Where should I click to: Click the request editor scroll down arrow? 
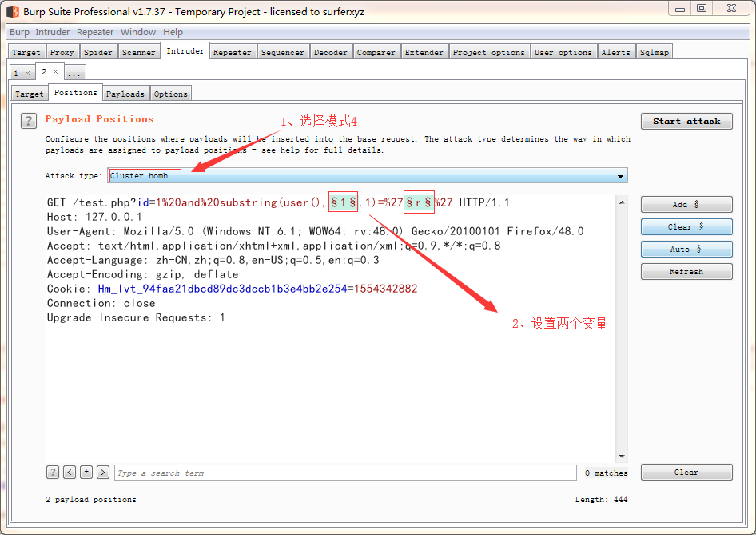pos(622,456)
